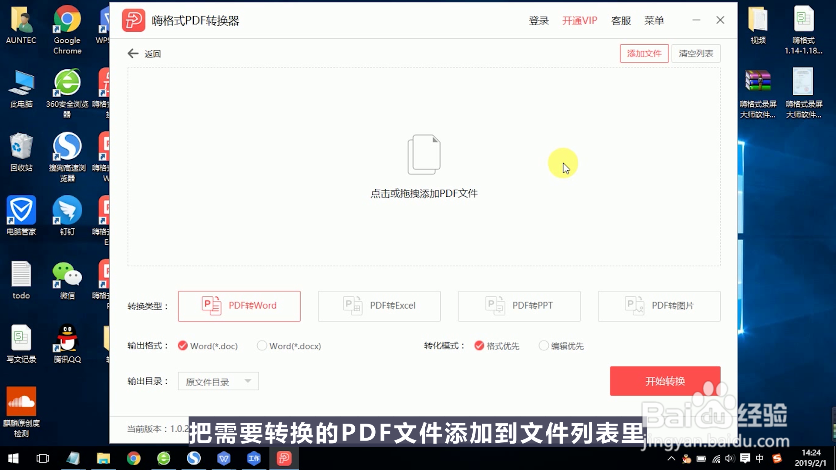Open 搜狗高速浏览器 desktop shortcut
Screen dimensions: 836x470
(67, 158)
